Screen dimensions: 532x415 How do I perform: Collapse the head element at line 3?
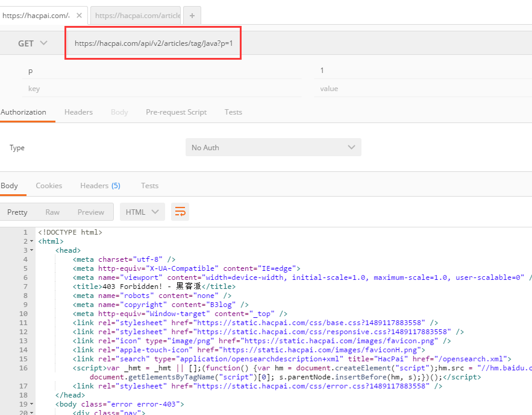pyautogui.click(x=31, y=250)
